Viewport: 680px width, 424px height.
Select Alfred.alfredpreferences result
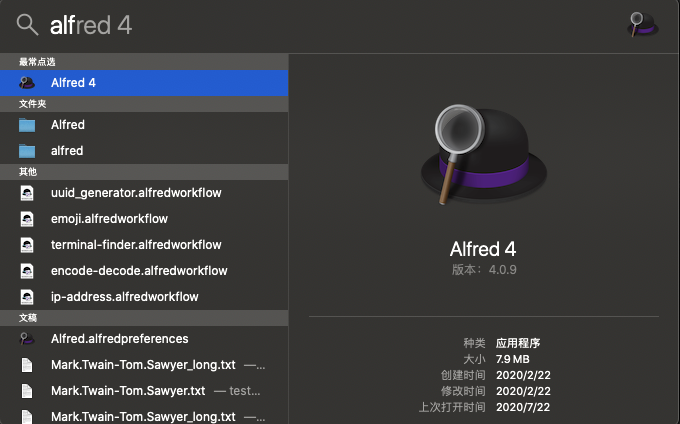[x=144, y=339]
